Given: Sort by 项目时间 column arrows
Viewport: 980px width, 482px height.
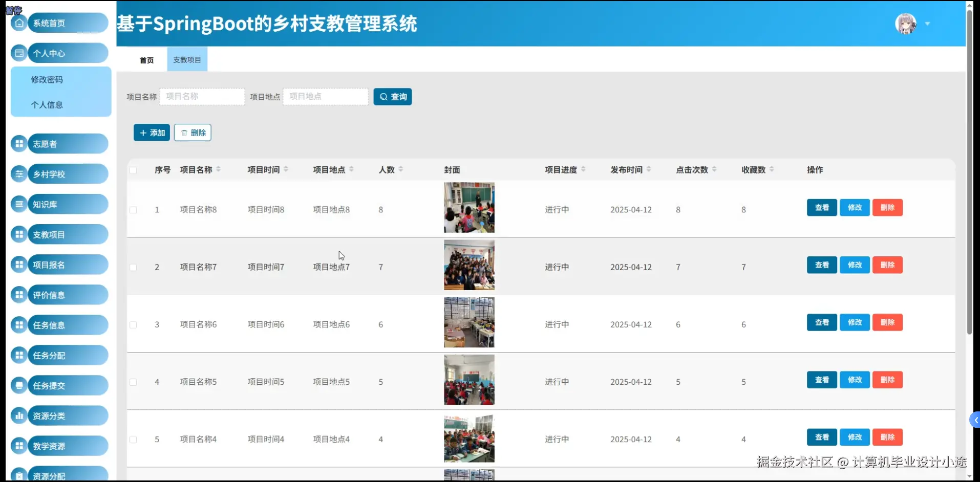Looking at the screenshot, I should click(x=286, y=169).
